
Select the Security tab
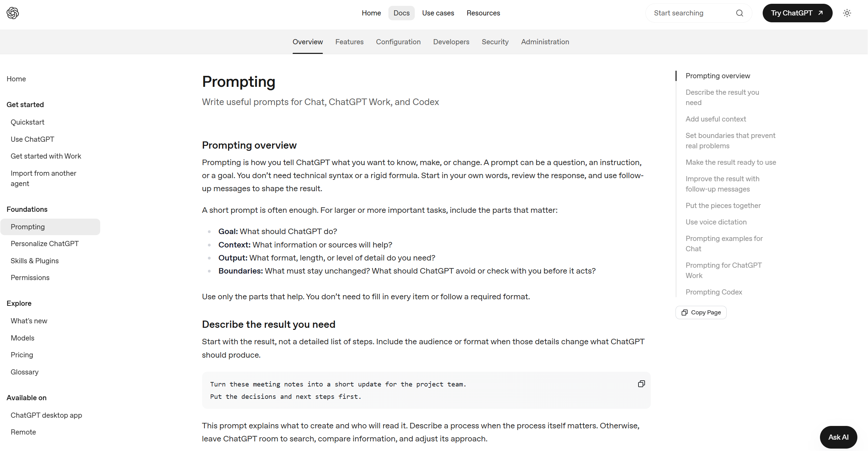[x=495, y=42]
